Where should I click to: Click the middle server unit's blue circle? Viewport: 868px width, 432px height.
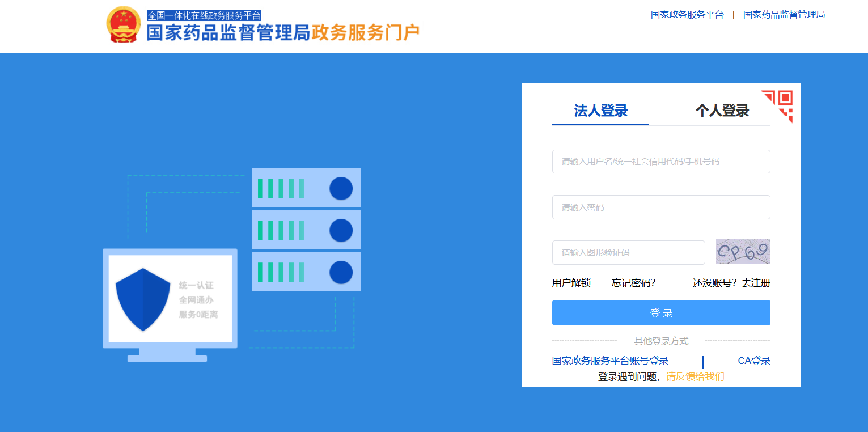click(341, 230)
